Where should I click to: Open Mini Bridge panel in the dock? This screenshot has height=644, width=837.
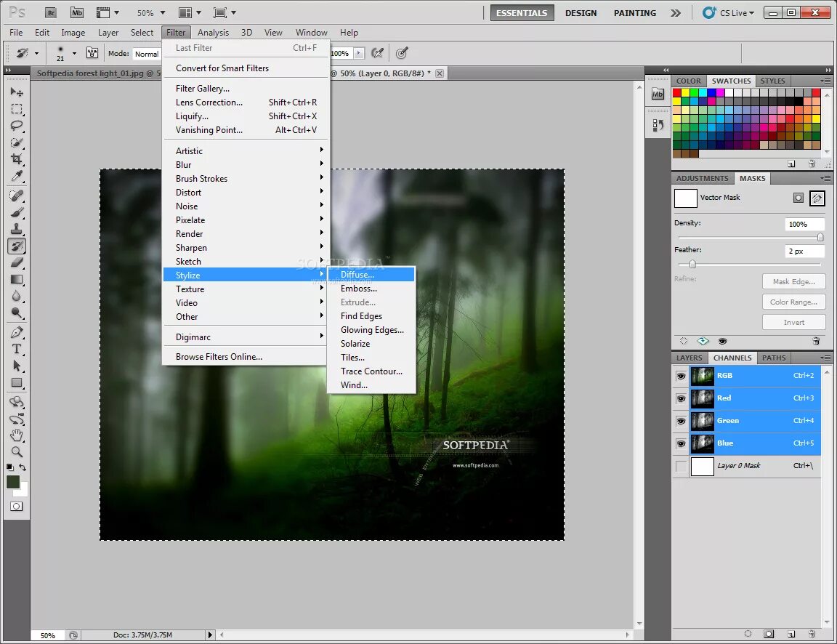point(658,94)
